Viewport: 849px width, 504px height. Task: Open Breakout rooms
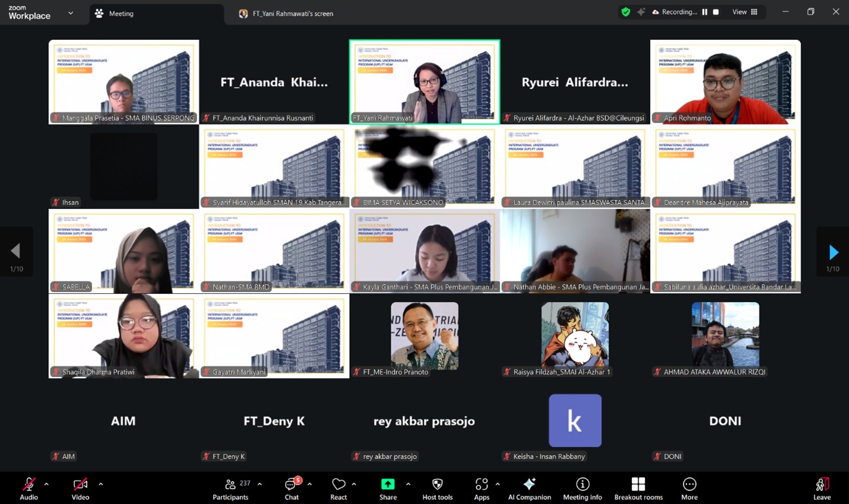(x=638, y=489)
